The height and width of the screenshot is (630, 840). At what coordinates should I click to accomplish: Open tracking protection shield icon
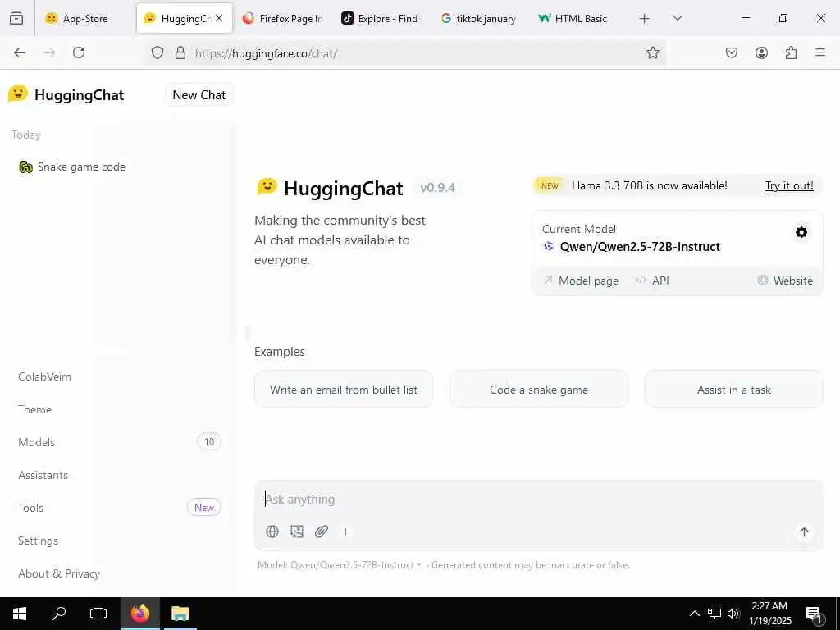click(157, 52)
